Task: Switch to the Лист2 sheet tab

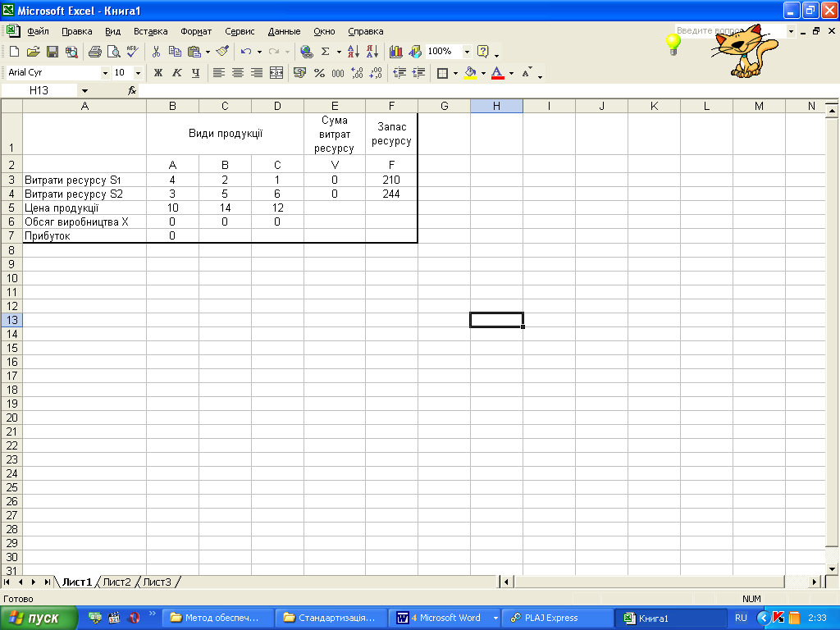Action: pos(116,582)
